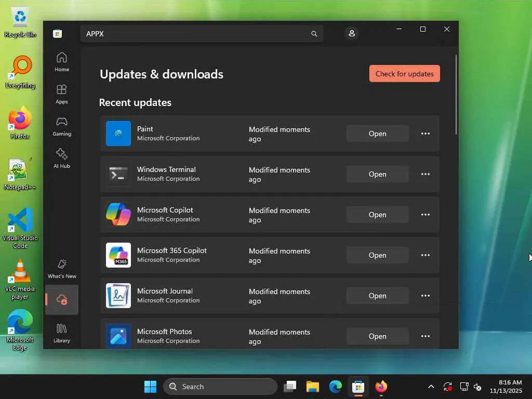Go to Home in Store sidebar
This screenshot has height=399, width=532.
pyautogui.click(x=62, y=62)
